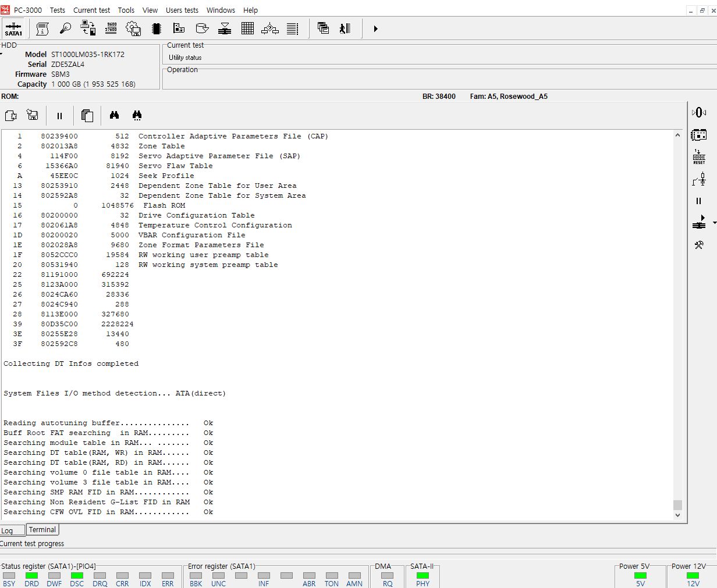Switch to the Terminal tab
Screen dimensions: 717x588
tap(42, 530)
